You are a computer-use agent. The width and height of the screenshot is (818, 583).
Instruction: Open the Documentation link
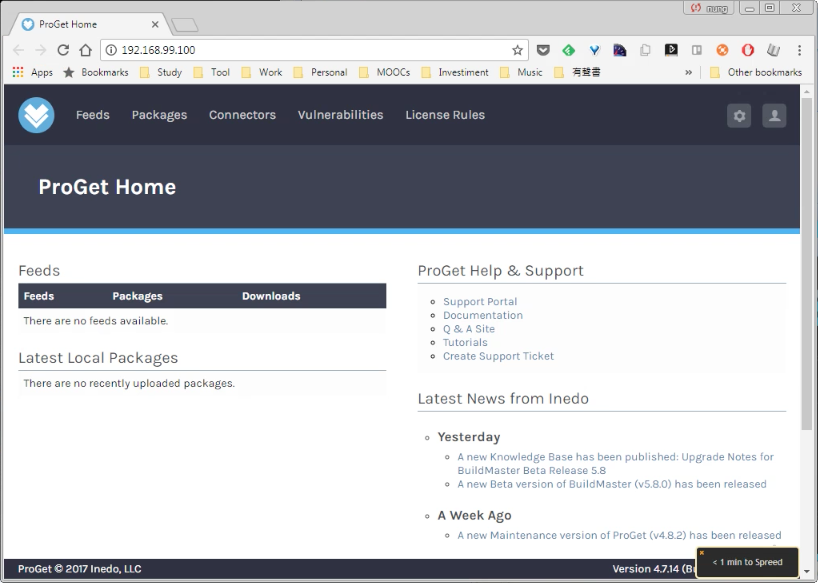[x=483, y=315]
